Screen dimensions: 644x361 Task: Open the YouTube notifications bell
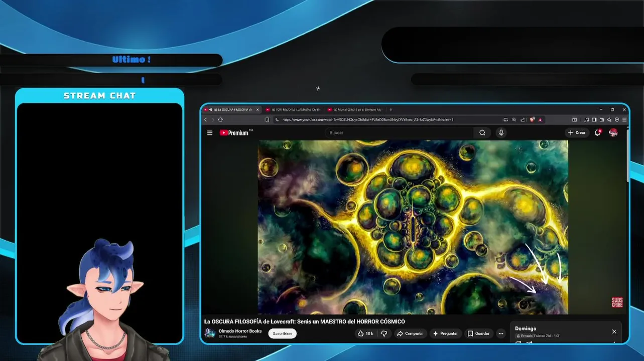pyautogui.click(x=598, y=133)
